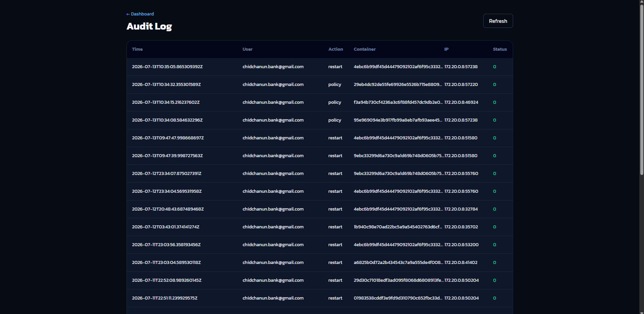This screenshot has width=644, height=314.
Task: Go back via the Dashboard link
Action: (140, 14)
